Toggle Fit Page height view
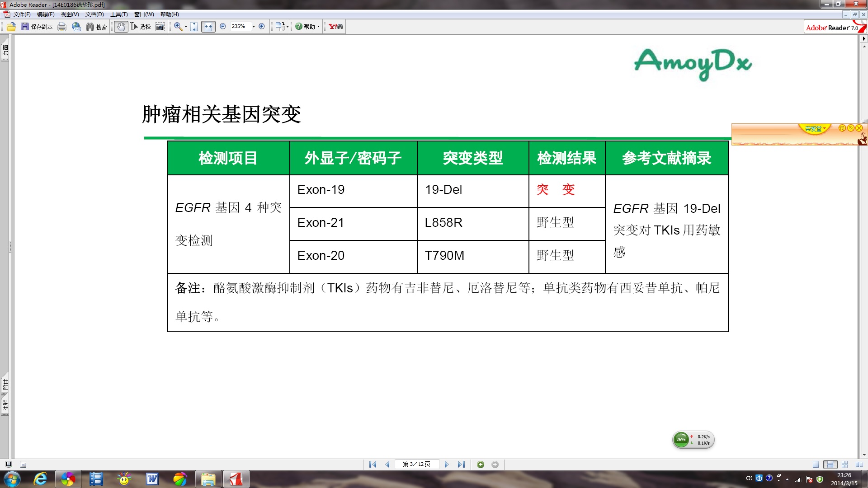This screenshot has height=488, width=868. tap(194, 27)
